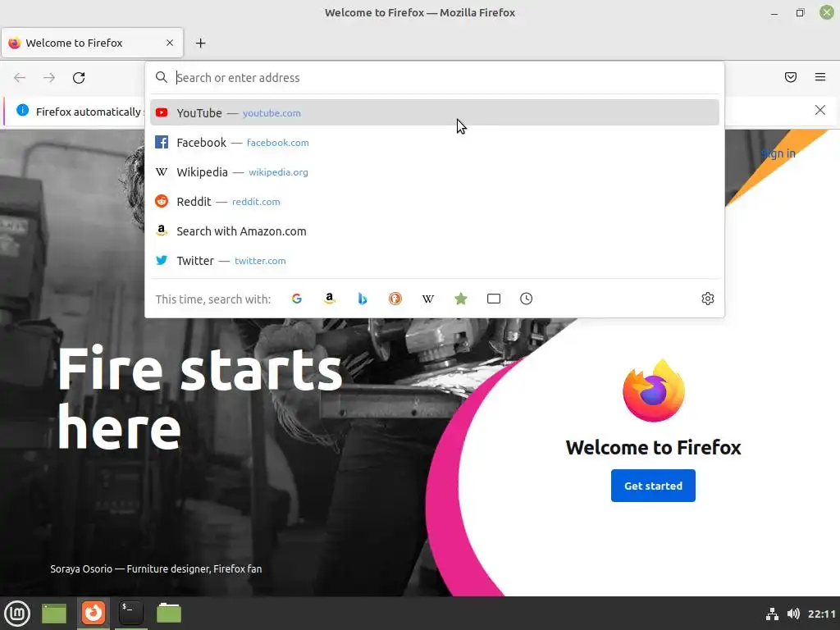Search this time with Wikipedia icon
Screen dimensions: 840x630
pos(427,299)
